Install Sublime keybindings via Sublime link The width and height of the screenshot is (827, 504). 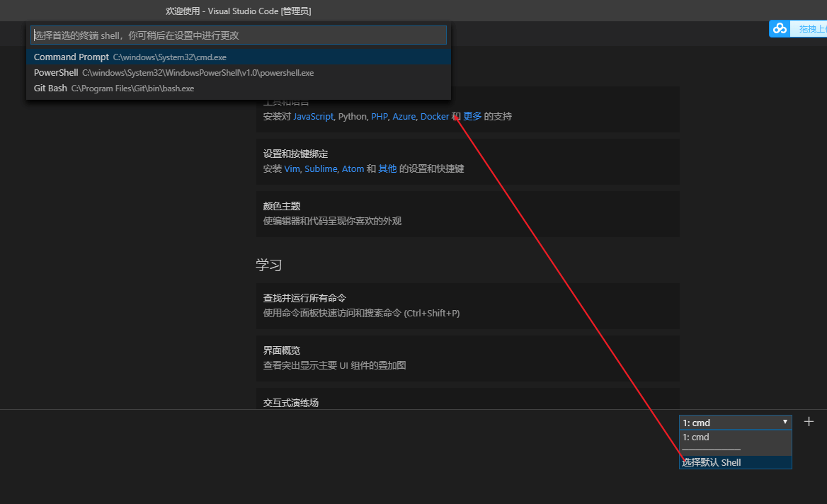tap(321, 168)
